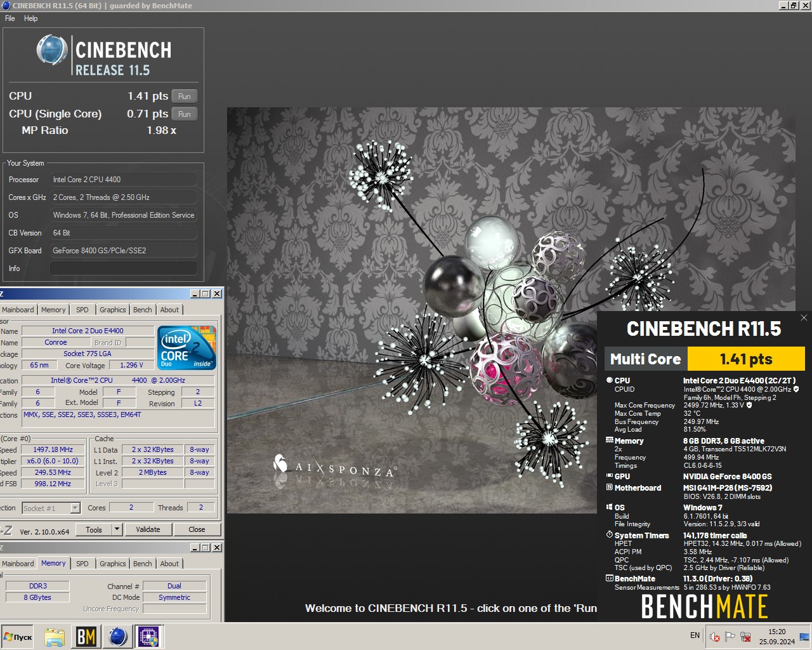The image size is (812, 650).
Task: Click the Show Desktop icon at tray end
Action: click(x=805, y=637)
